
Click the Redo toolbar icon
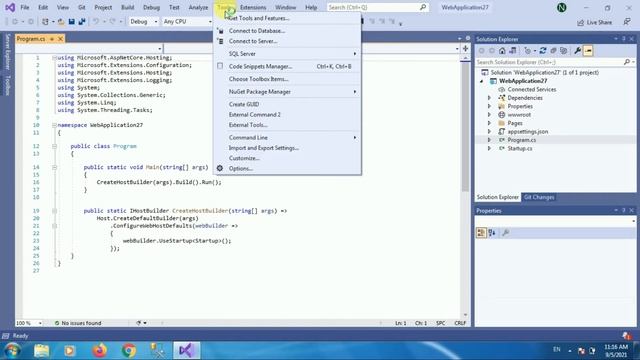113,22
